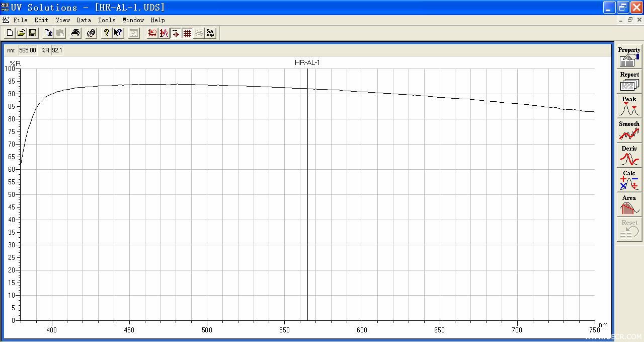Image resolution: width=644 pixels, height=342 pixels.
Task: Open the Tools menu
Action: pos(107,20)
